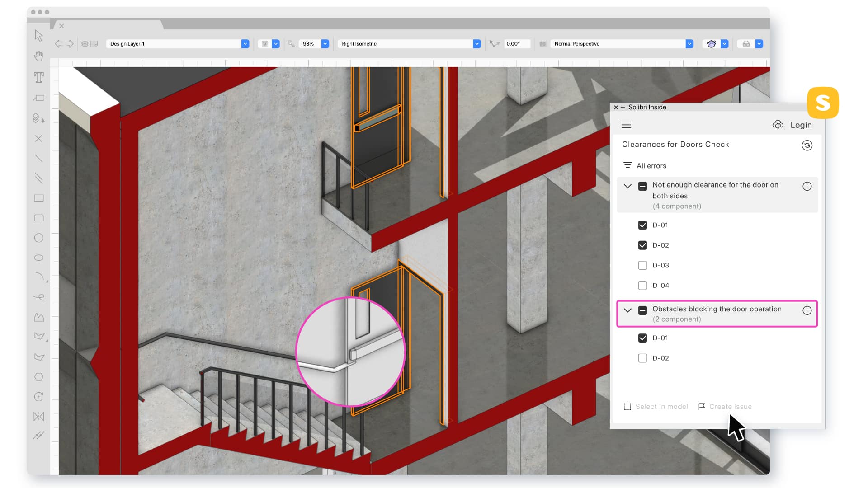Click the refresh icon beside Clearances for Doors Check
The image size is (868, 488).
pyautogui.click(x=807, y=145)
